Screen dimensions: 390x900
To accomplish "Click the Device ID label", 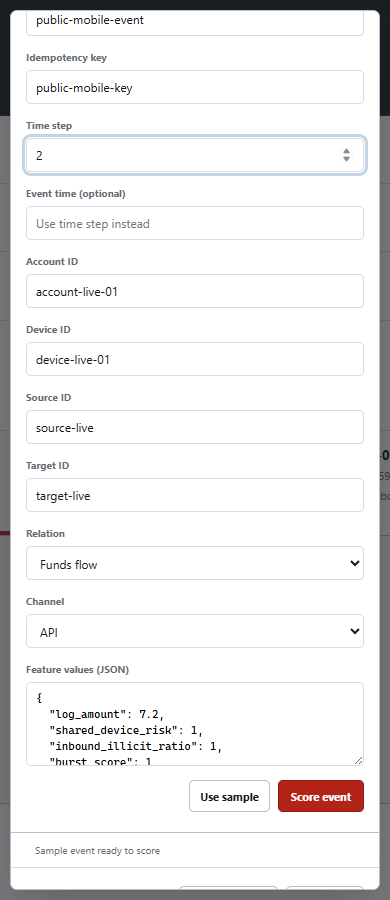I will click(49, 329).
